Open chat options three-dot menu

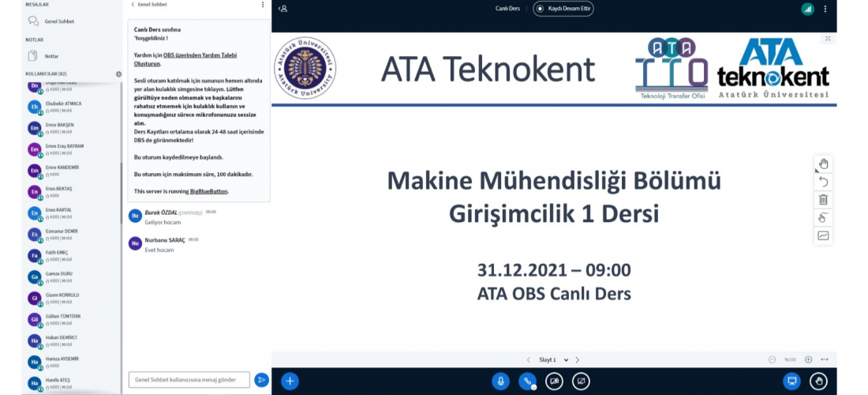point(263,5)
